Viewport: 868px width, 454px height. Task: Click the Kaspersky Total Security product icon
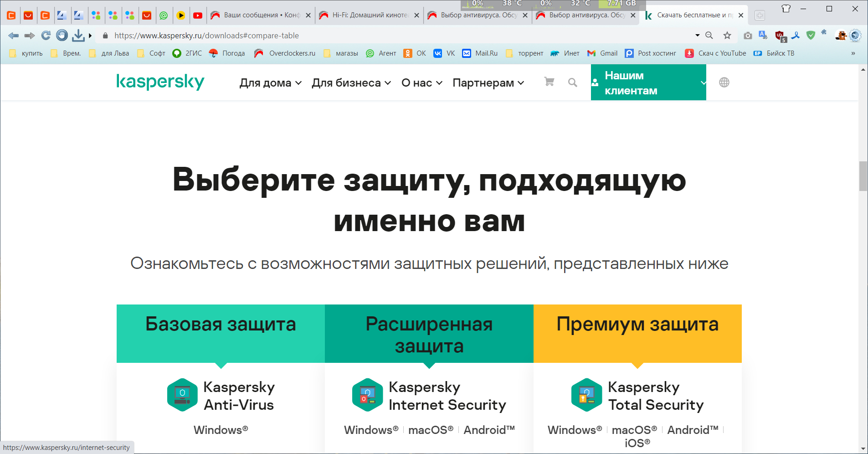click(x=586, y=395)
